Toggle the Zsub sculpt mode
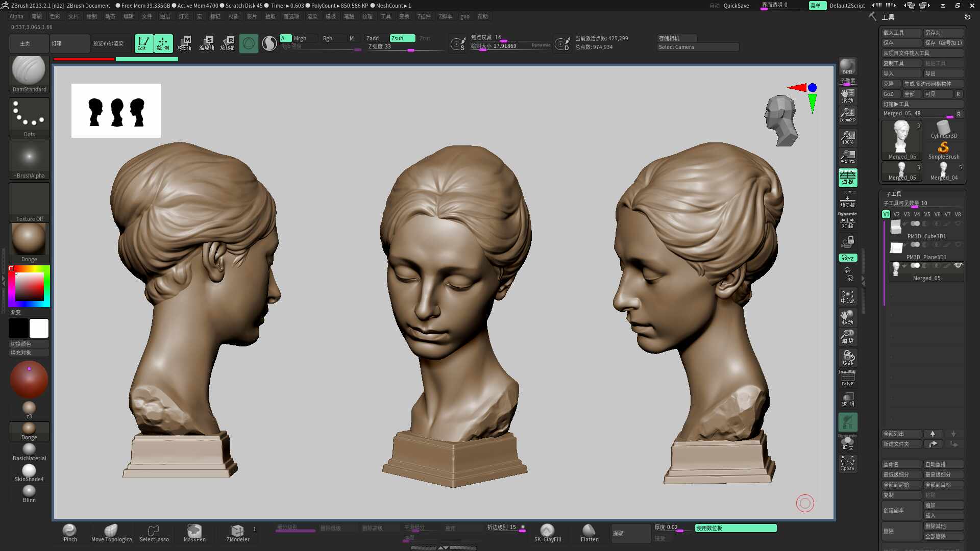 tap(402, 38)
